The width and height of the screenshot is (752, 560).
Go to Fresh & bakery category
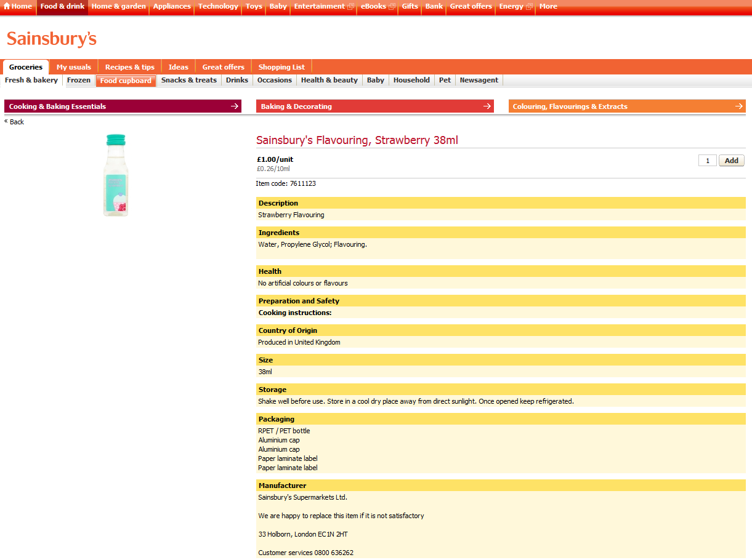pyautogui.click(x=31, y=80)
